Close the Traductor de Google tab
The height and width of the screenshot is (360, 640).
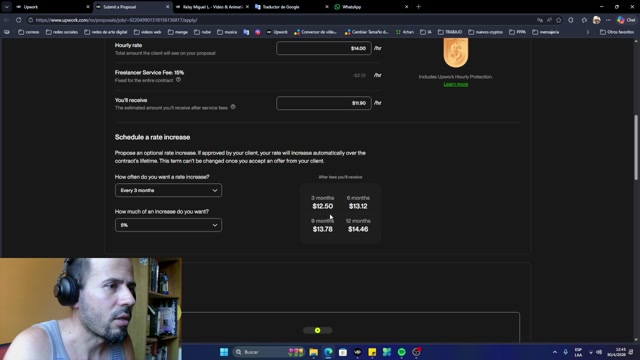pos(327,7)
